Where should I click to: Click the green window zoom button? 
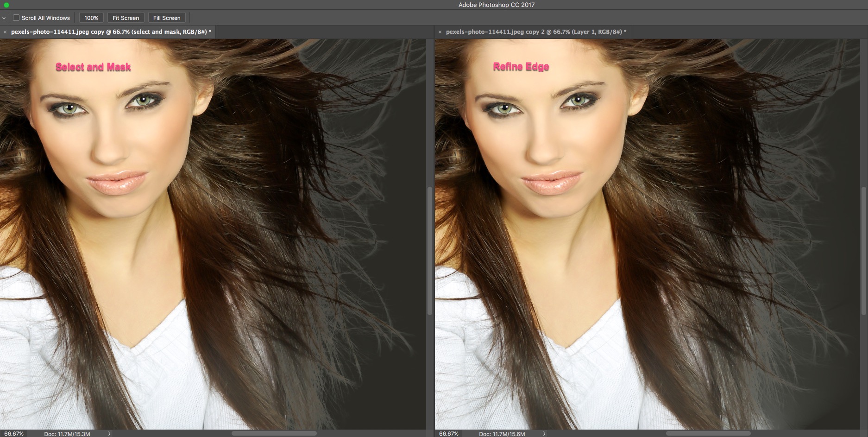6,5
